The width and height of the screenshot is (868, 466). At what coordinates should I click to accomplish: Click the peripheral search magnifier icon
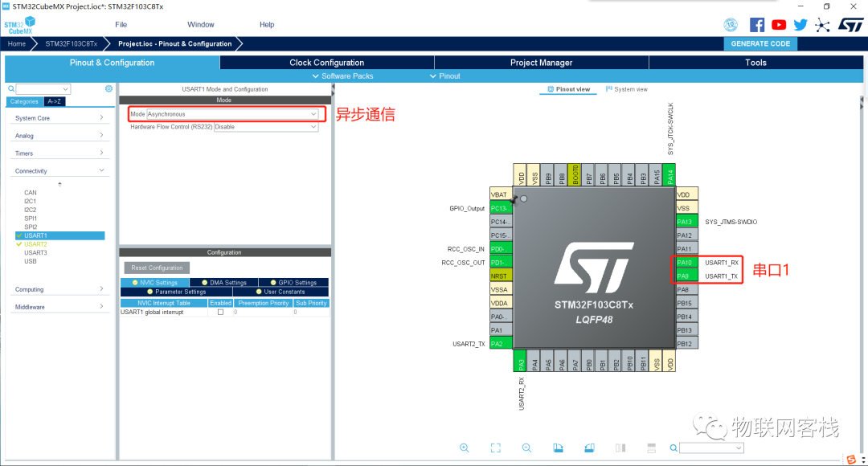[11, 88]
